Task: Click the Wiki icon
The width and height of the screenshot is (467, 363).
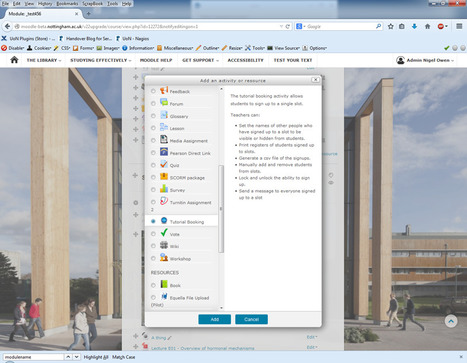Action: pyautogui.click(x=164, y=245)
